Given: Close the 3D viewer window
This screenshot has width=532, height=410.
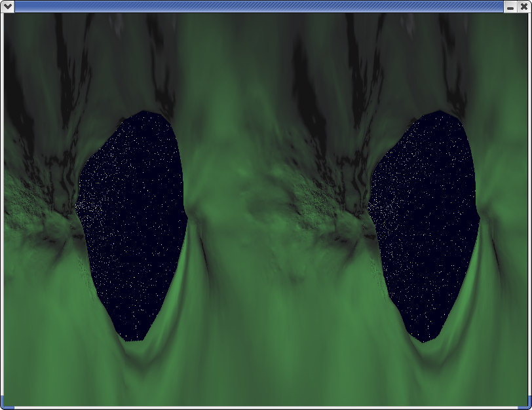Looking at the screenshot, I should pyautogui.click(x=523, y=6).
